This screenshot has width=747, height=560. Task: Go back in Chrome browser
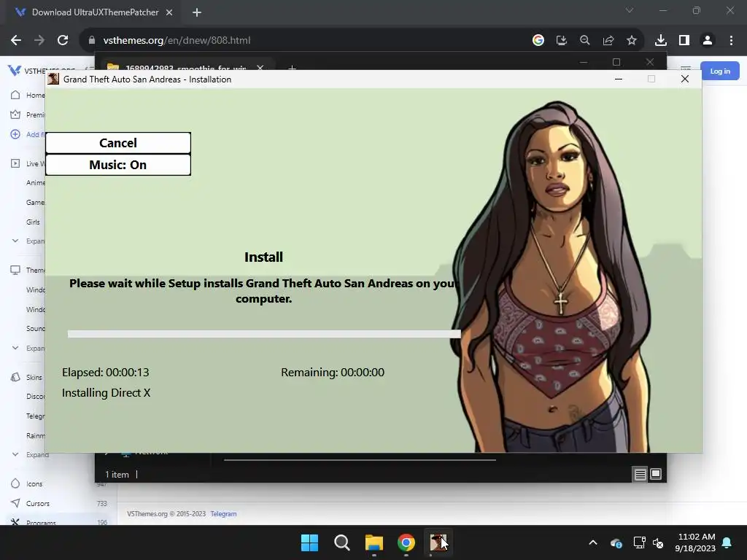click(16, 41)
